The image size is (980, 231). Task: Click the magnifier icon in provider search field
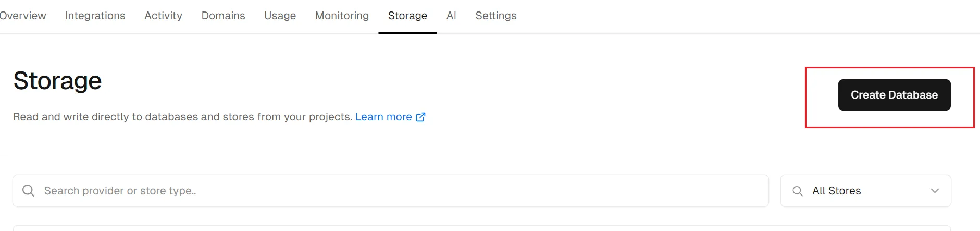(x=29, y=191)
